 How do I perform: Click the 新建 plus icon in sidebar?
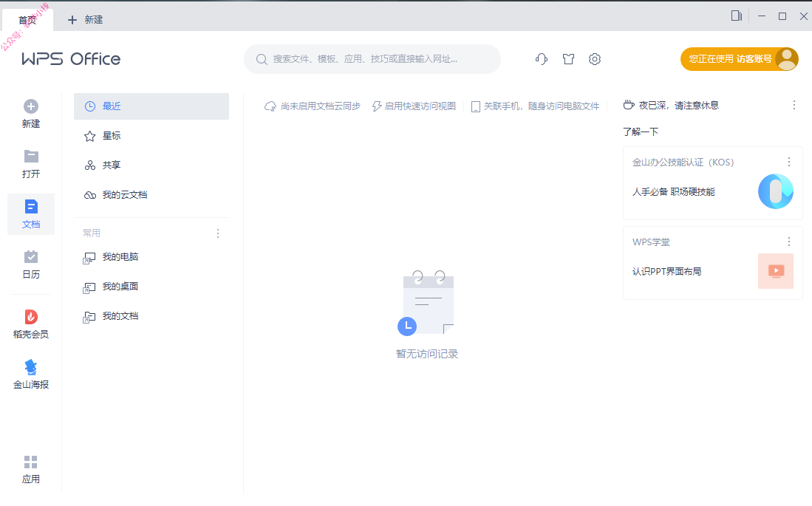pos(30,106)
